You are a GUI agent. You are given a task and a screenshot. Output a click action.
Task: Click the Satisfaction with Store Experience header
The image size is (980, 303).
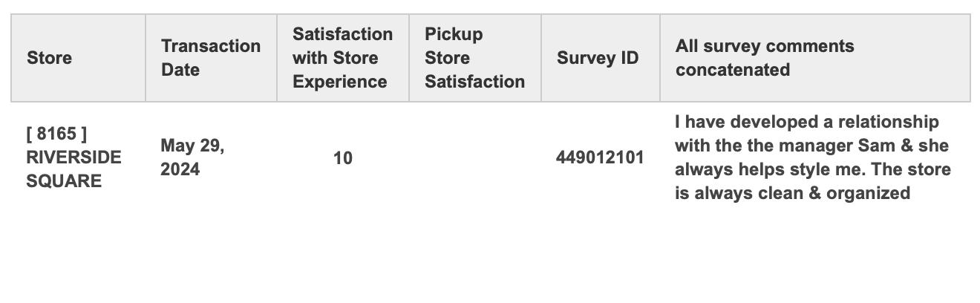pyautogui.click(x=342, y=58)
